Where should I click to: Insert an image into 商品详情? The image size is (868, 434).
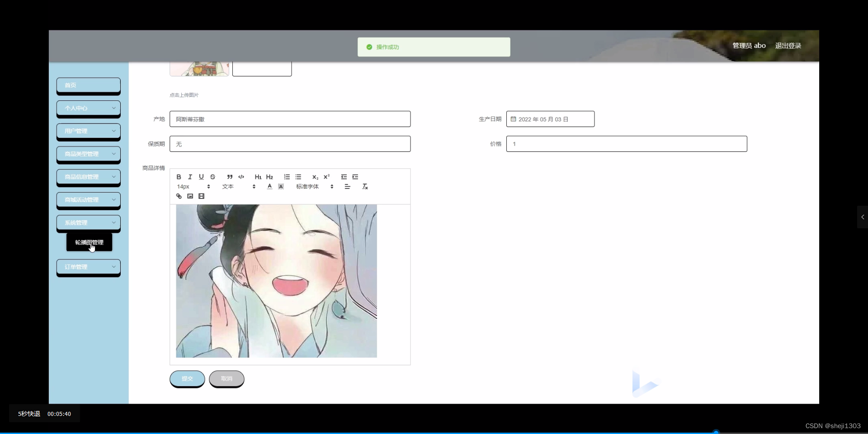(x=190, y=196)
